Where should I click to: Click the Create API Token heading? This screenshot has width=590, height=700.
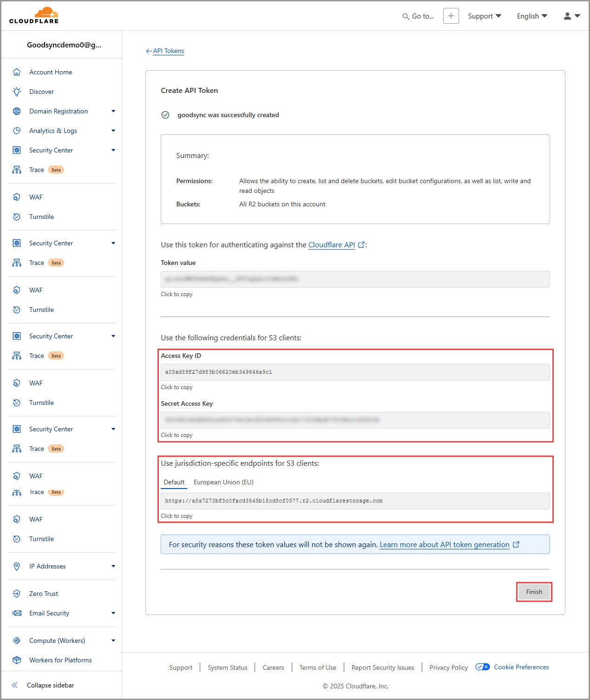pos(189,91)
